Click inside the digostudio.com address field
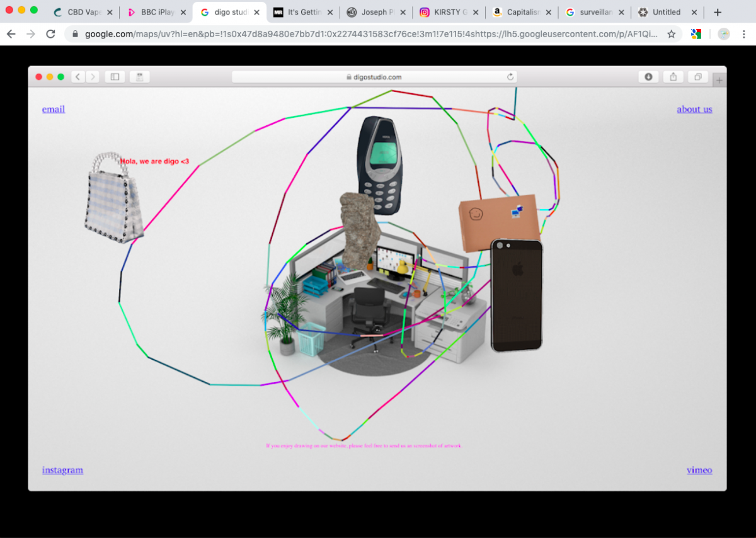The width and height of the screenshot is (756, 538). click(x=373, y=76)
